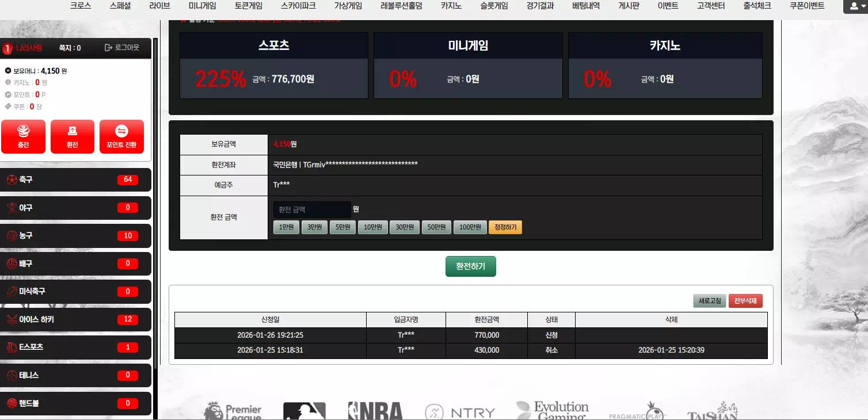Click the 충전 (deposit) coin icon button

[x=23, y=136]
